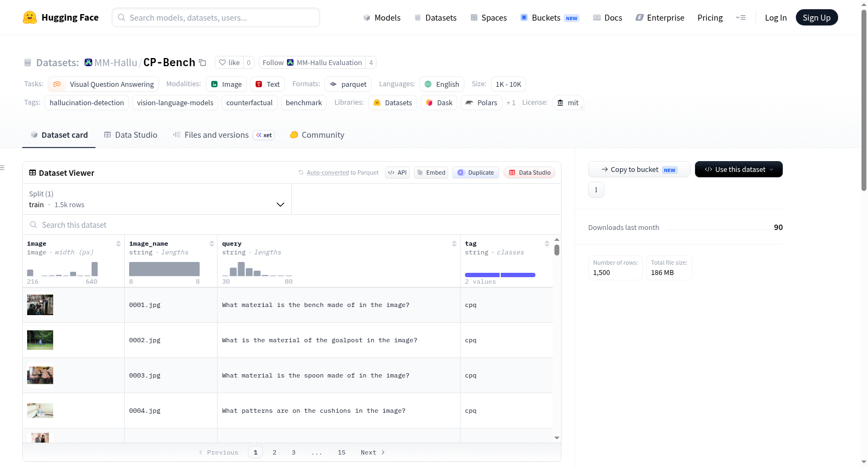This screenshot has height=467, width=868.
Task: Click the tag classes distribution bar
Action: click(x=500, y=275)
